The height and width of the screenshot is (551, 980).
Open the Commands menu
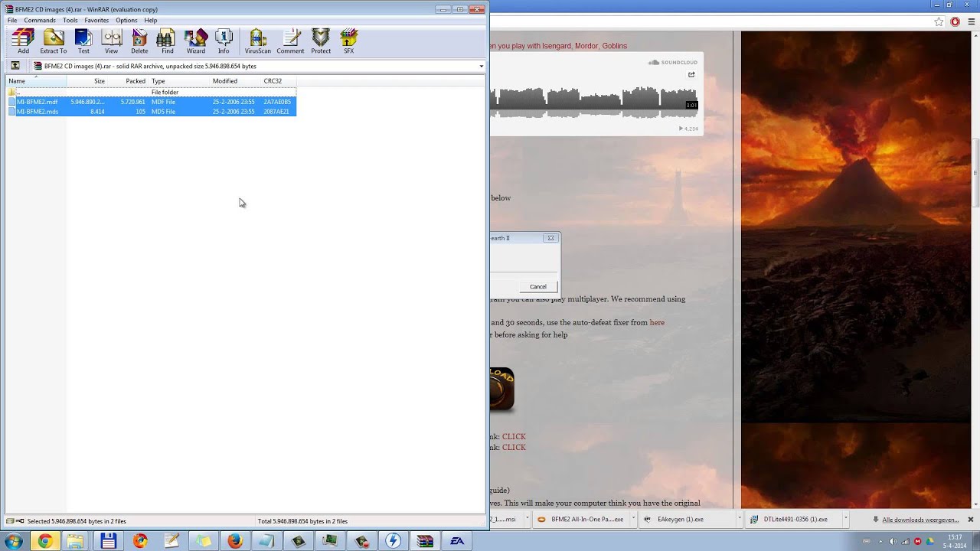[40, 20]
